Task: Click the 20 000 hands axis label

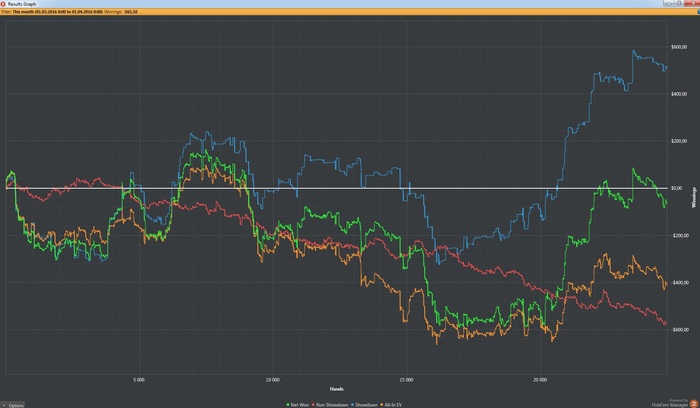Action: 540,380
